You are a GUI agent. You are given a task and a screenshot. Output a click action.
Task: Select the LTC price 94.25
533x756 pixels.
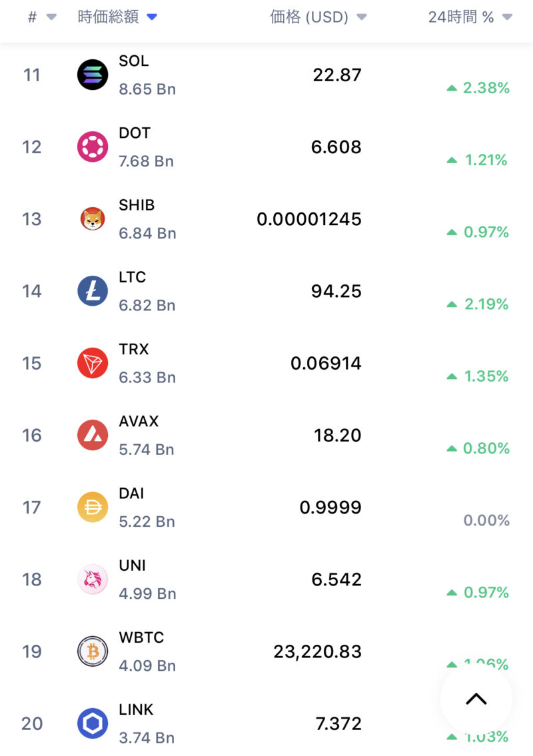click(x=336, y=291)
